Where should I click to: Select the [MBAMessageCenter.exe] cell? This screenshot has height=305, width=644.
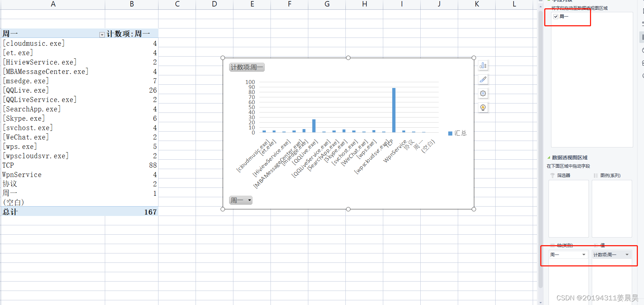click(53, 71)
